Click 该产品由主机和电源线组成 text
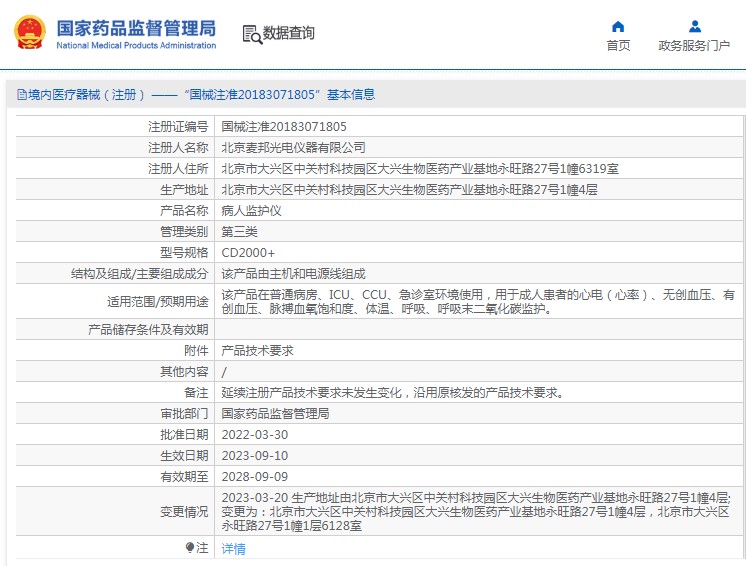Viewport: 746px width, 566px height. 294,274
